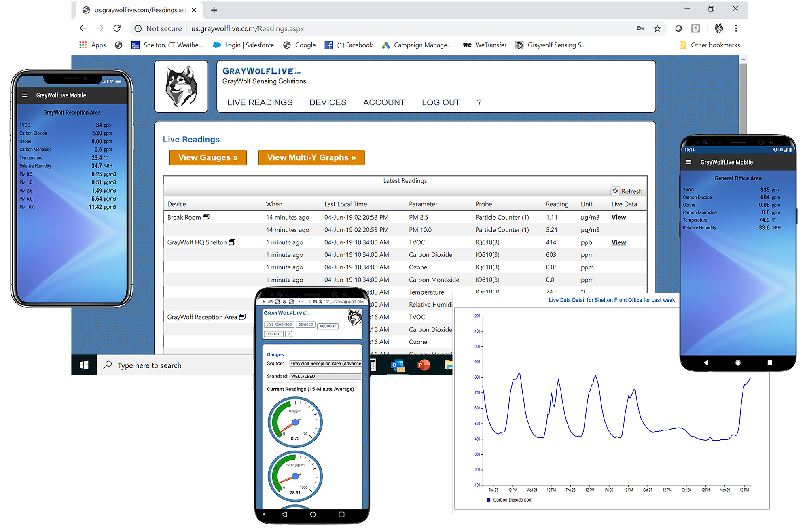Click LOG OUT in site navigation
The height and width of the screenshot is (532, 809).
[x=441, y=102]
